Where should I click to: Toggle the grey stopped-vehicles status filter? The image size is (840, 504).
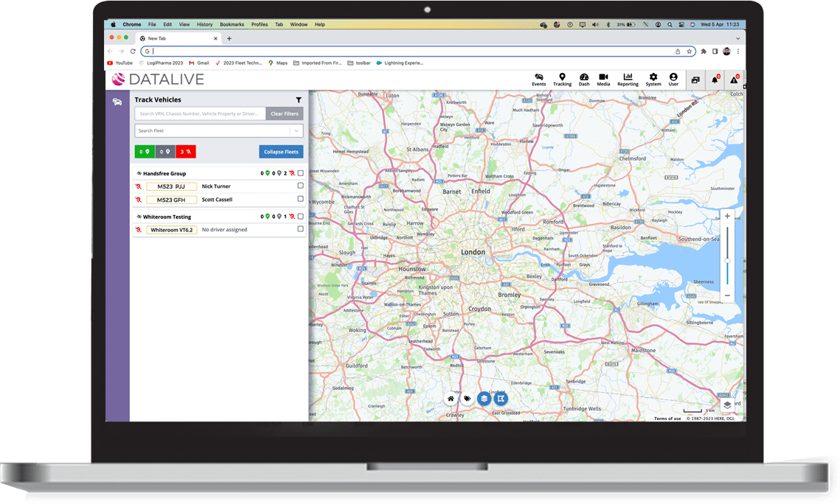pyautogui.click(x=165, y=152)
